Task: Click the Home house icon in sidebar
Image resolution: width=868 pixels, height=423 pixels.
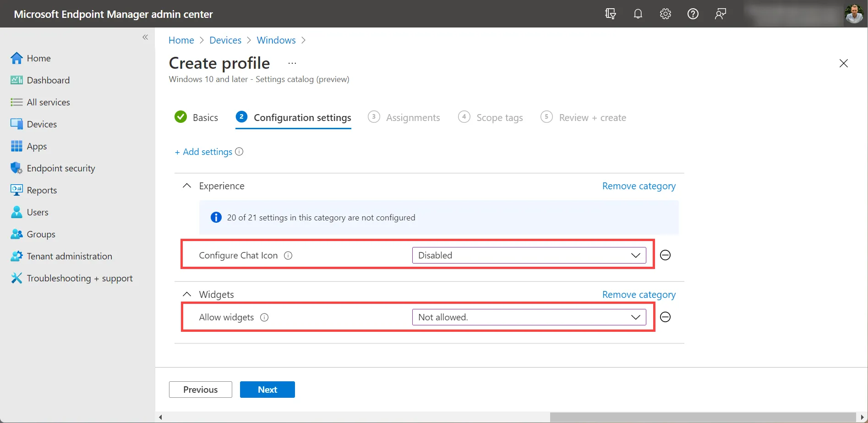Action: (16, 58)
